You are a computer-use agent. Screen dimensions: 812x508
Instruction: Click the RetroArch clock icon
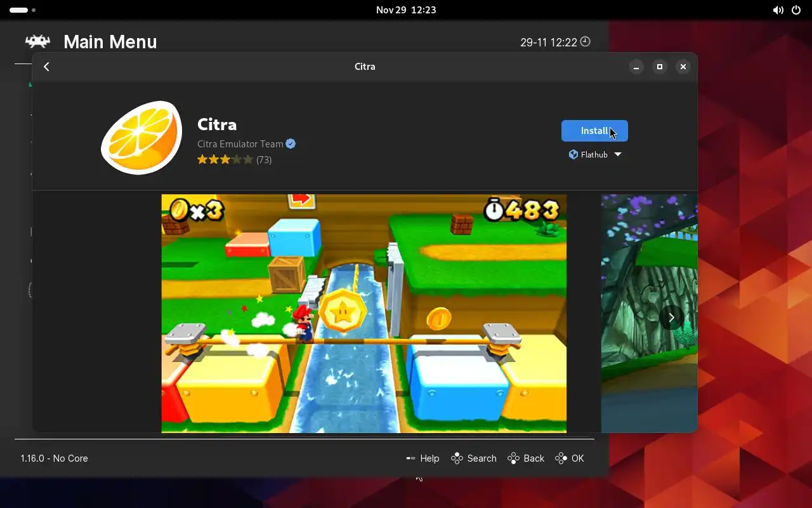pos(586,42)
